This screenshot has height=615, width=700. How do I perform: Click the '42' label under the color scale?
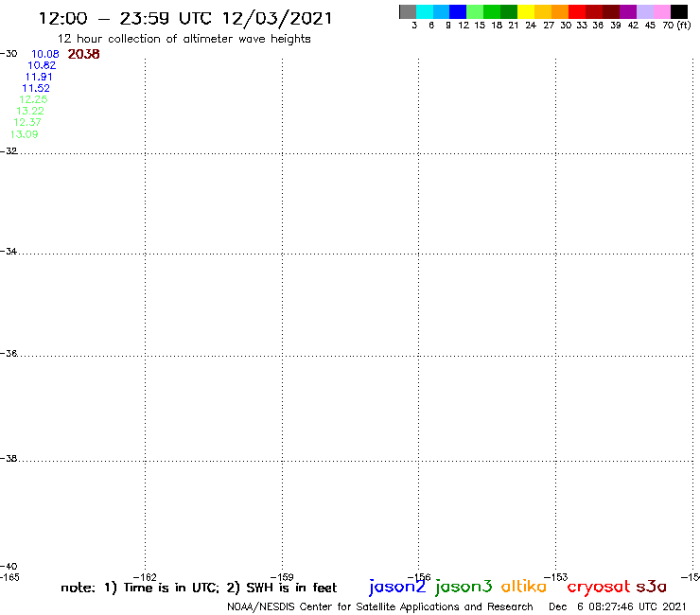pos(633,25)
